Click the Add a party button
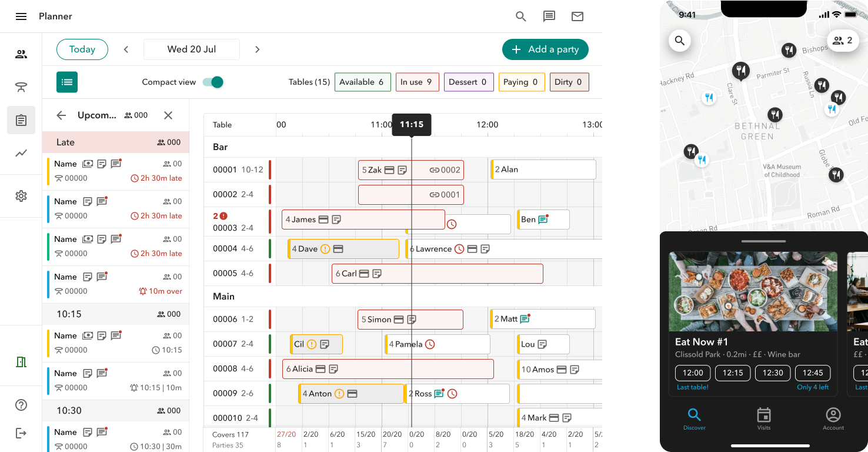This screenshot has height=452, width=868. pyautogui.click(x=545, y=49)
